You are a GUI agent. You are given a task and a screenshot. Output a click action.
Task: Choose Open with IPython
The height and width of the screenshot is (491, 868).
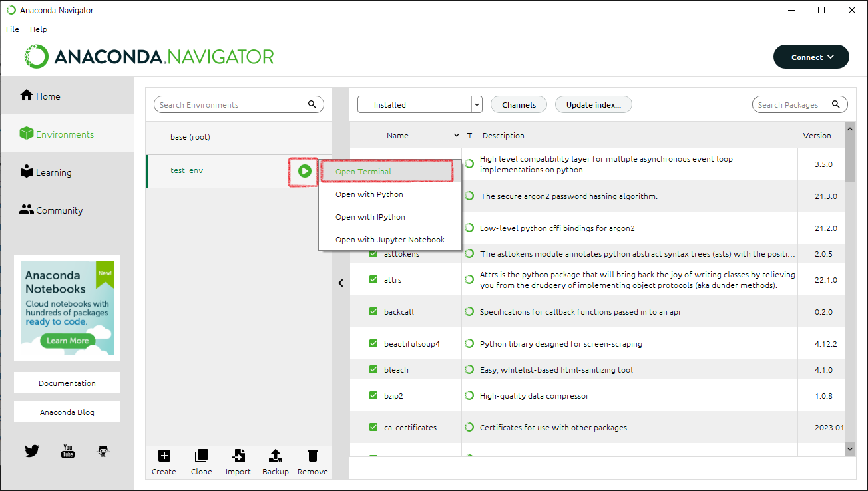390,217
